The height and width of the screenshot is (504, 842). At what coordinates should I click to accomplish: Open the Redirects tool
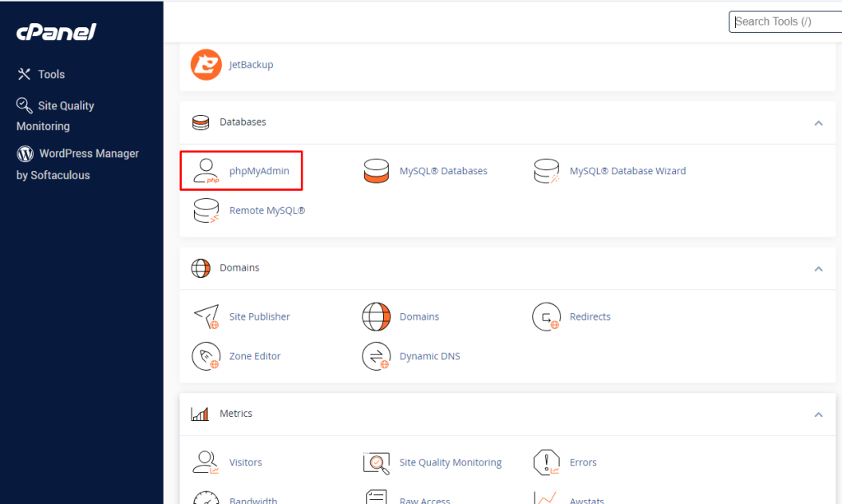click(588, 317)
